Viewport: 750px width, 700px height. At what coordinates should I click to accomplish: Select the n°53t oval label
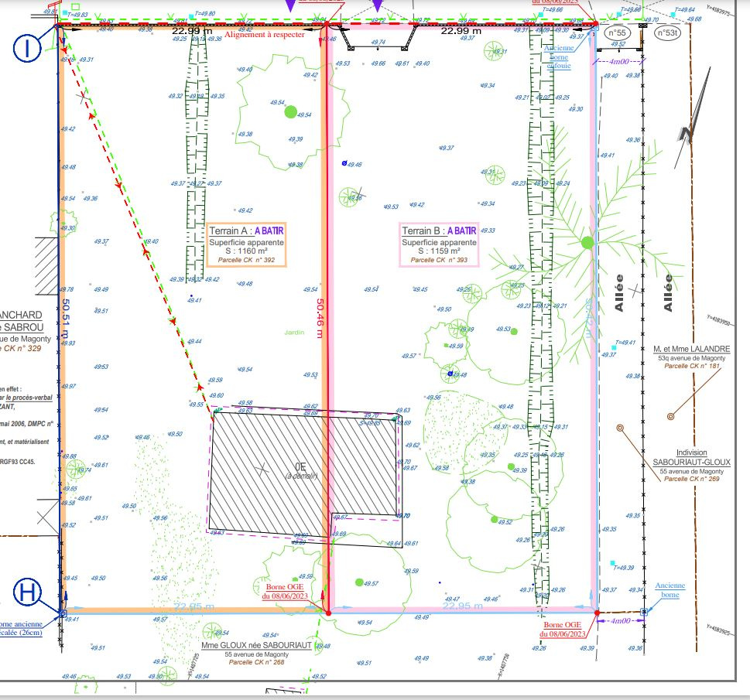[x=666, y=33]
